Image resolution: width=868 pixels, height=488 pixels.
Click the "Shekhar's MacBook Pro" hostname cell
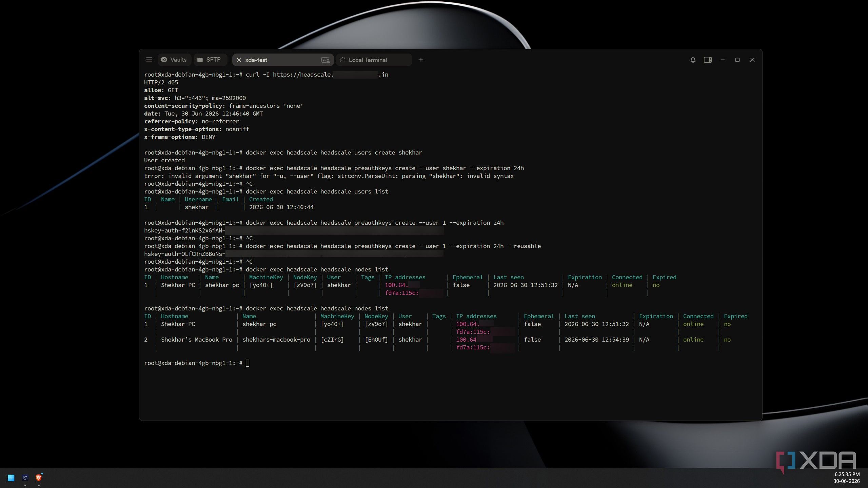(x=197, y=340)
